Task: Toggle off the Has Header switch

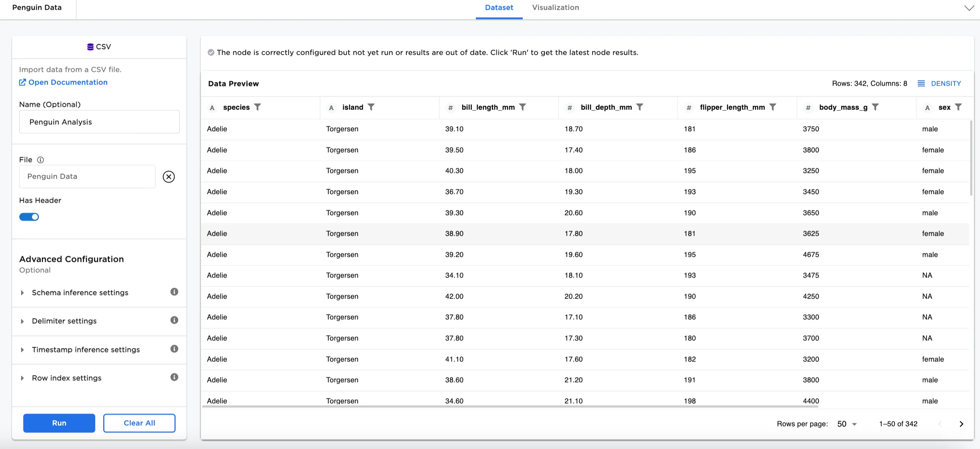Action: point(29,217)
